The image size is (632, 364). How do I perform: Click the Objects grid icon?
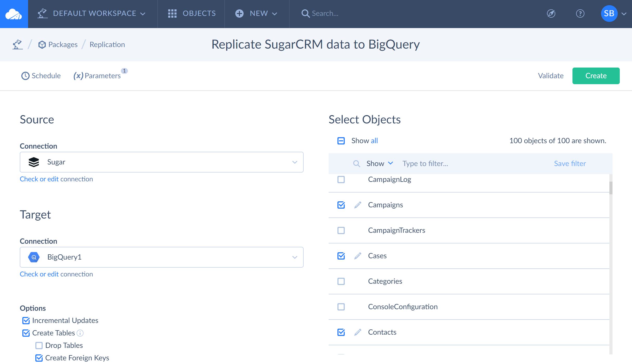click(172, 14)
